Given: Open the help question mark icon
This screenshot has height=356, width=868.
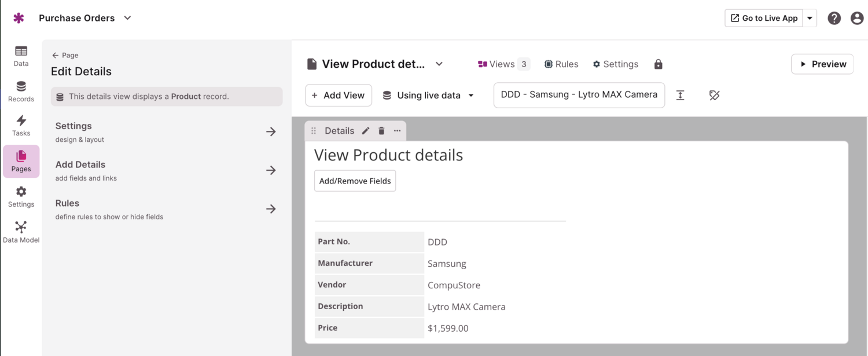Looking at the screenshot, I should [x=834, y=18].
